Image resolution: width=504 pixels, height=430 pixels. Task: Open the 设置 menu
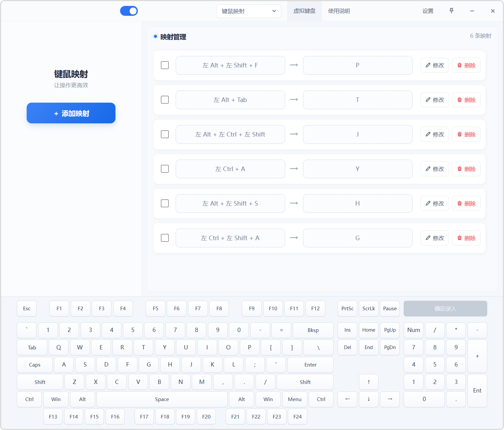tap(428, 11)
